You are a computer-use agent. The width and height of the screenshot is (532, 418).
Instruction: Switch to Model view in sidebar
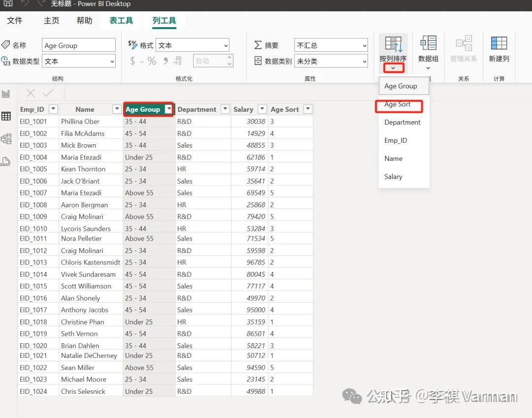point(6,139)
